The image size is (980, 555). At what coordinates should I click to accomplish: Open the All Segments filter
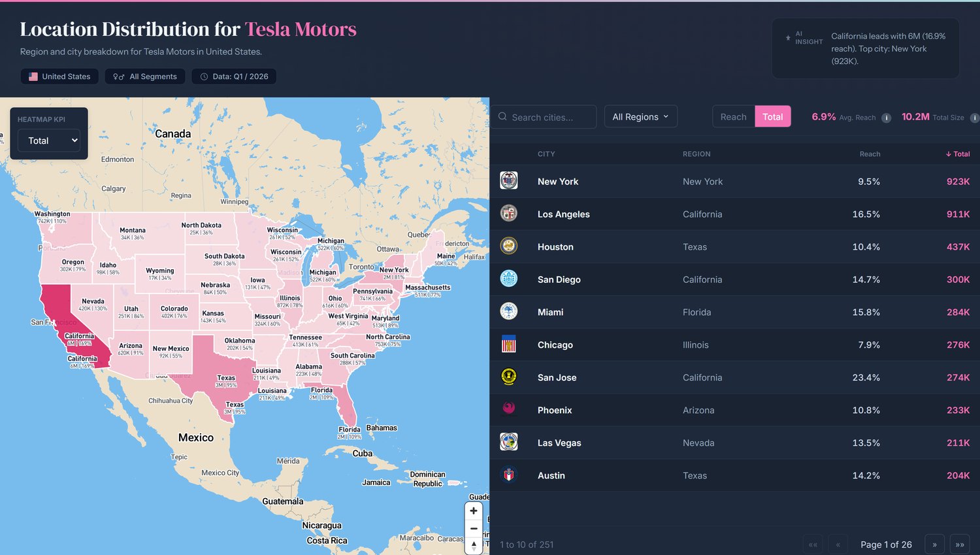click(145, 76)
